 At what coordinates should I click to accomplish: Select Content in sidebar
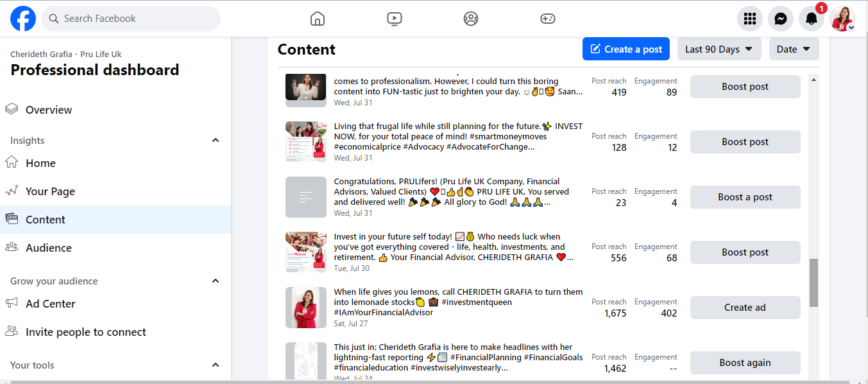pyautogui.click(x=115, y=220)
